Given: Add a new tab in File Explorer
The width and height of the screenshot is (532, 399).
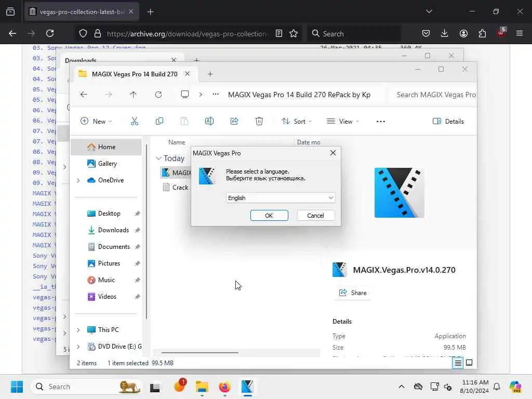Looking at the screenshot, I should pyautogui.click(x=210, y=74).
